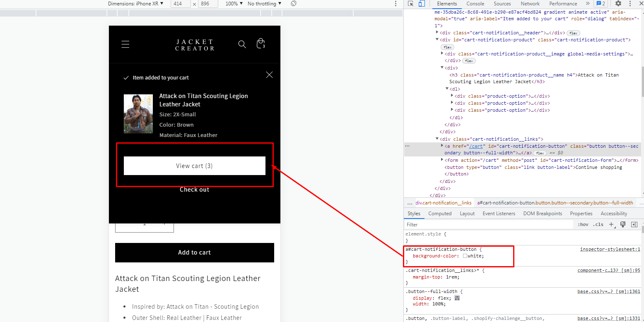Switch to the Sources tab
Image resolution: width=644 pixels, height=322 pixels.
[502, 4]
